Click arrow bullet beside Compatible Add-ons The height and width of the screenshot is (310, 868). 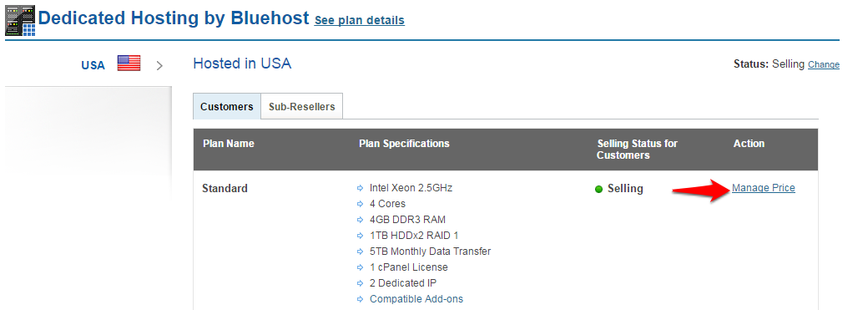click(x=361, y=299)
